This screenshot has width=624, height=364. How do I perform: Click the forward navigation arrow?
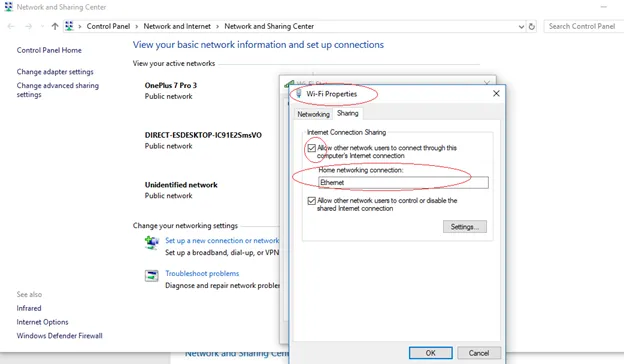pyautogui.click(x=28, y=27)
